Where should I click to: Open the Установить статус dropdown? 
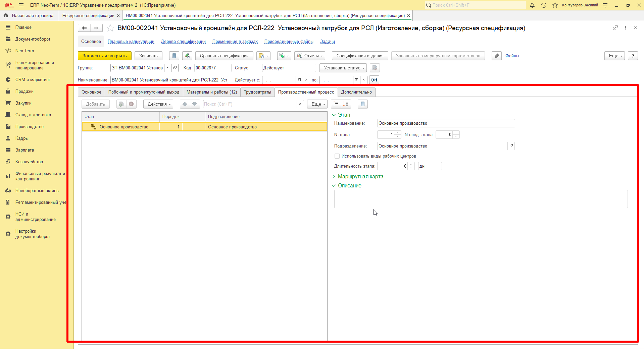344,68
